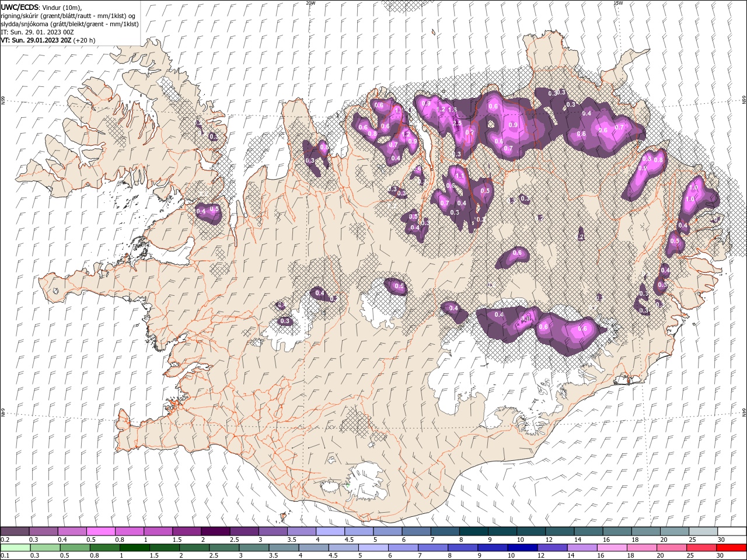Click the '20W' longitude label
Image resolution: width=747 pixels, height=560 pixels.
coord(310,3)
